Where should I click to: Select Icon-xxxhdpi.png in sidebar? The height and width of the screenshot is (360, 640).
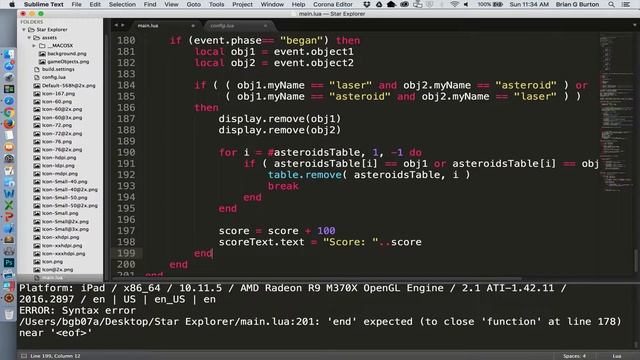pos(63,253)
